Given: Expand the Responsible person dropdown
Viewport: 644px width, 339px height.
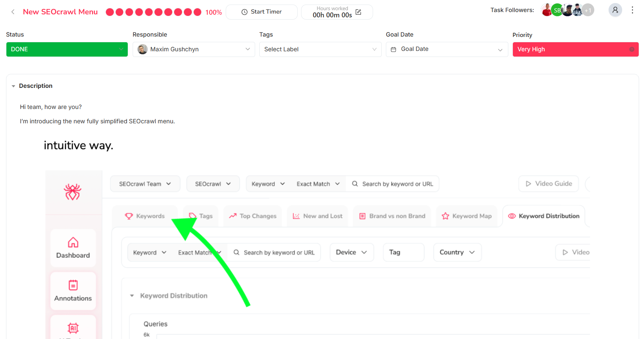Looking at the screenshot, I should pos(194,49).
